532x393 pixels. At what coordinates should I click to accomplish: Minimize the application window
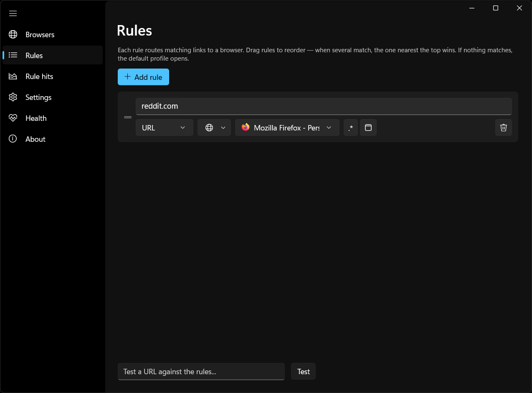472,8
